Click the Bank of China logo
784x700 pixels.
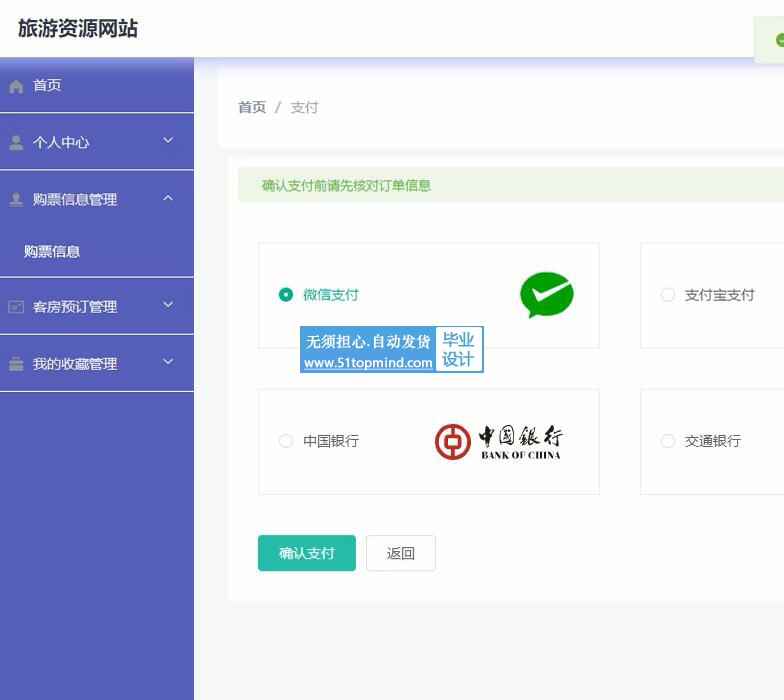click(x=498, y=442)
